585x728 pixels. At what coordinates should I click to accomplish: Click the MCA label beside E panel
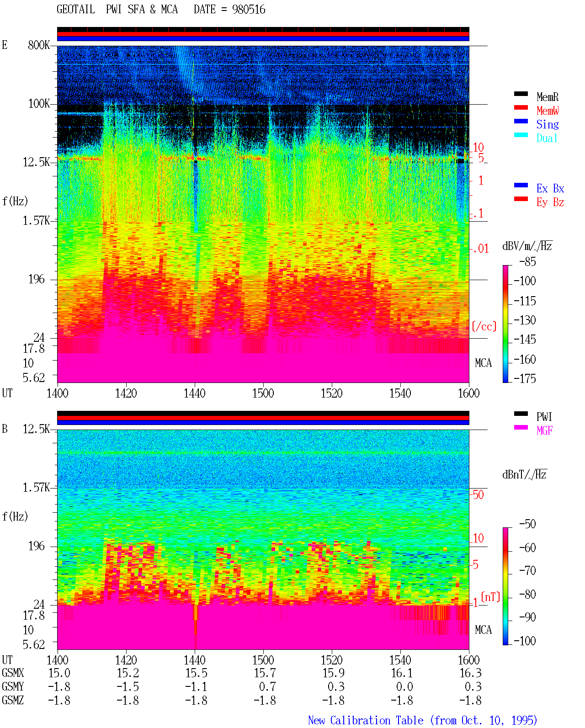point(483,363)
